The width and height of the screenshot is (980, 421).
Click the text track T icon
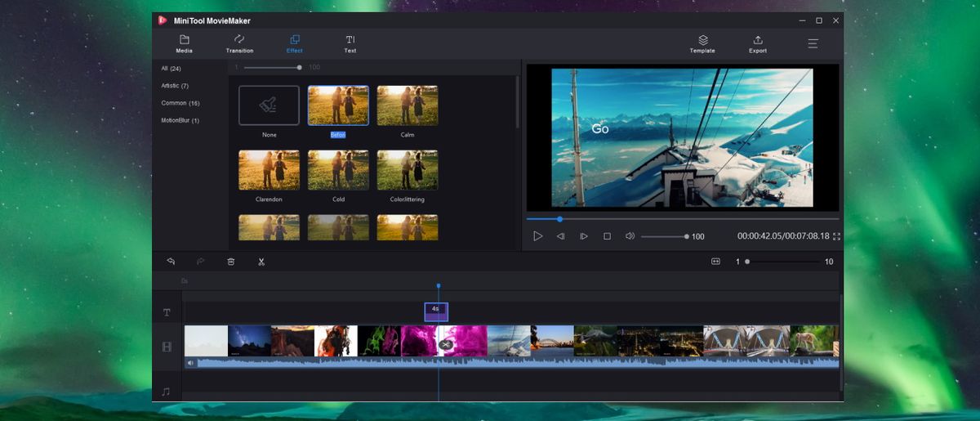[x=167, y=312]
